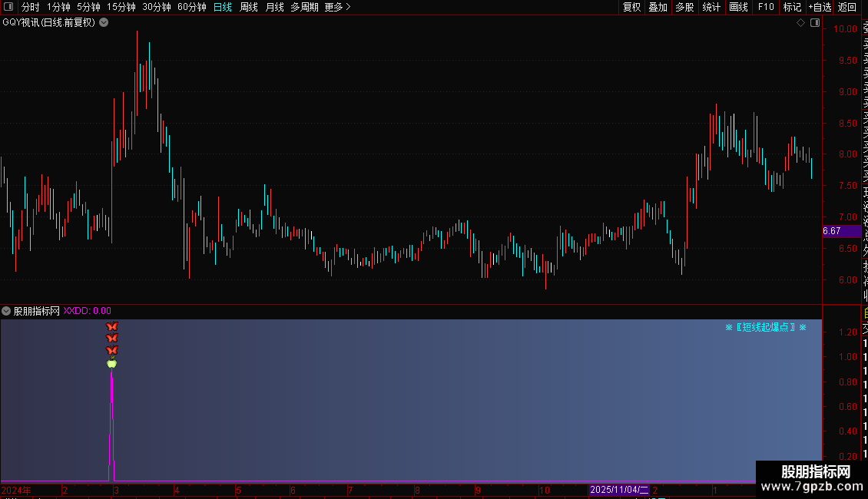
Task: Select the 15分钟 period tab
Action: (x=121, y=7)
